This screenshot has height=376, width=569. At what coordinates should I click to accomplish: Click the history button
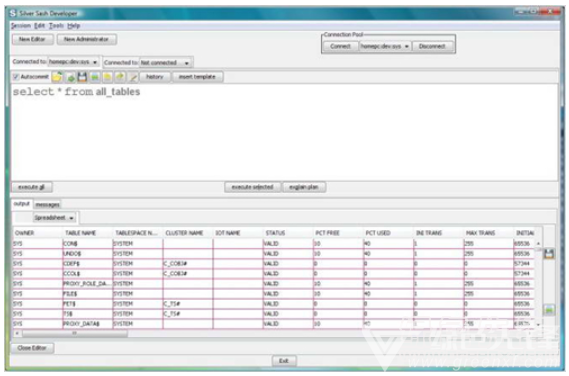point(155,77)
